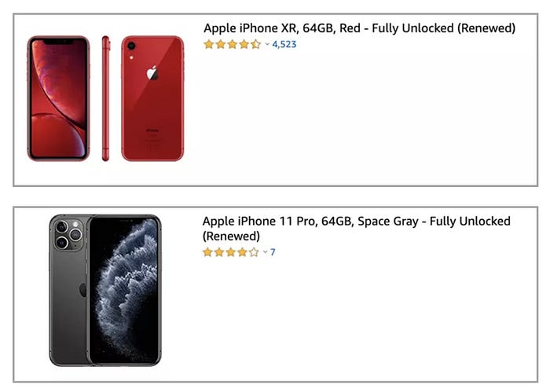Viewport: 550px width, 392px height.
Task: Click the triple-camera module on iPhone 11 Pro
Action: [66, 233]
